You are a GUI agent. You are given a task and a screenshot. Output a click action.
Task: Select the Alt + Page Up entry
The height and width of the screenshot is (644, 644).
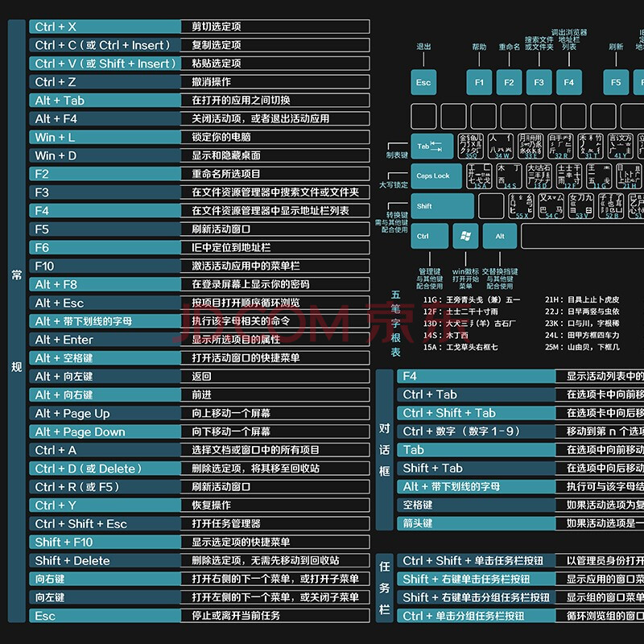coord(105,413)
